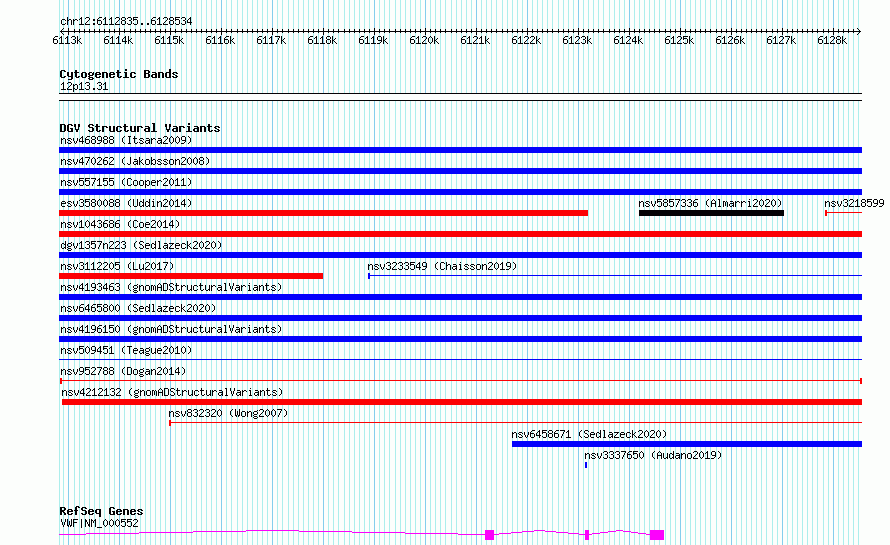Click the nsv3218599 variant label
Image resolution: width=890 pixels, height=545 pixels.
(x=854, y=203)
